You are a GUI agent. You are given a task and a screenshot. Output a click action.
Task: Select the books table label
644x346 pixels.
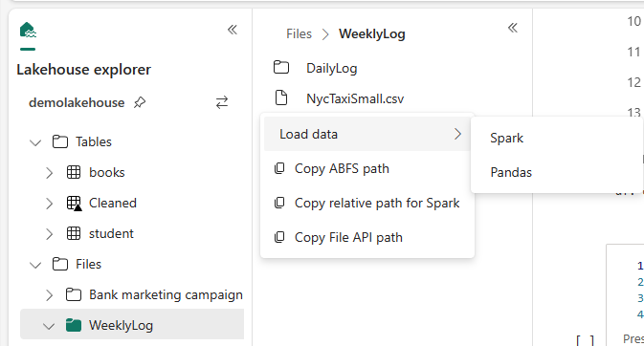tap(107, 172)
